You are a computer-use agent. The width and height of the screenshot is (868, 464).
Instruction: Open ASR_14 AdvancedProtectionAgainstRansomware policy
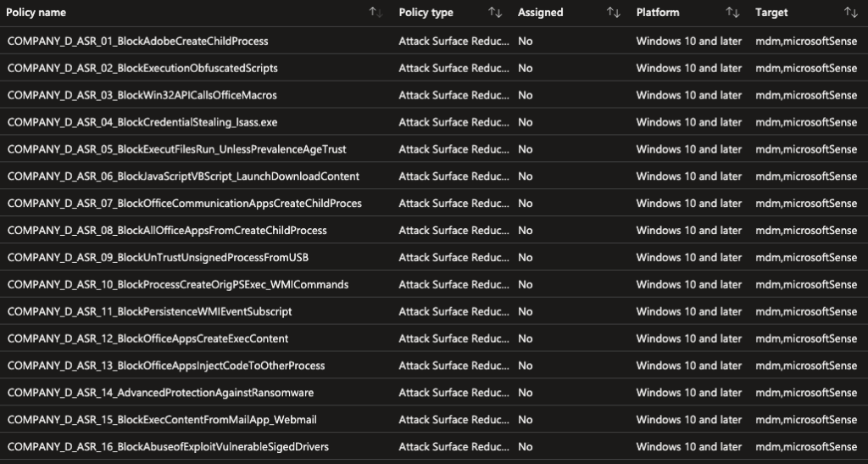pyautogui.click(x=160, y=393)
